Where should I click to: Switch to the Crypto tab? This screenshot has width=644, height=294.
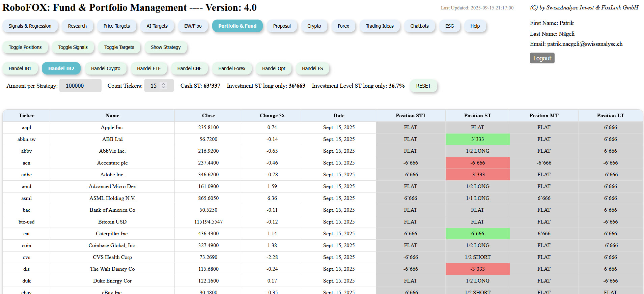tap(314, 26)
